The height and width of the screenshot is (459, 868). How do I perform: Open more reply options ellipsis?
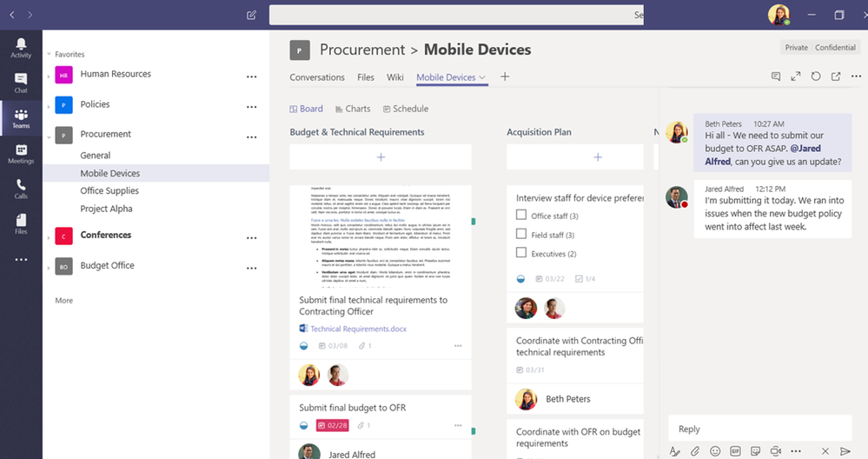pyautogui.click(x=796, y=451)
